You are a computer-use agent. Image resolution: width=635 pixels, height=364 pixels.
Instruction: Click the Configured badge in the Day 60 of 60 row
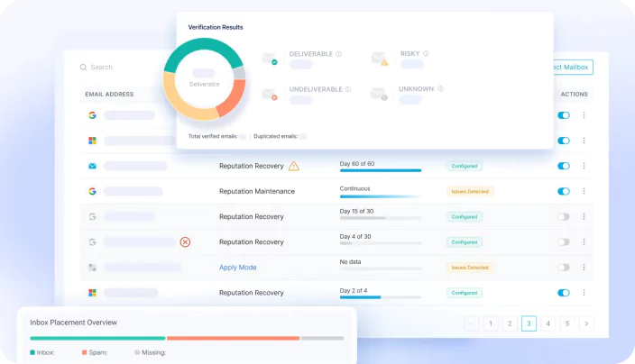(465, 166)
